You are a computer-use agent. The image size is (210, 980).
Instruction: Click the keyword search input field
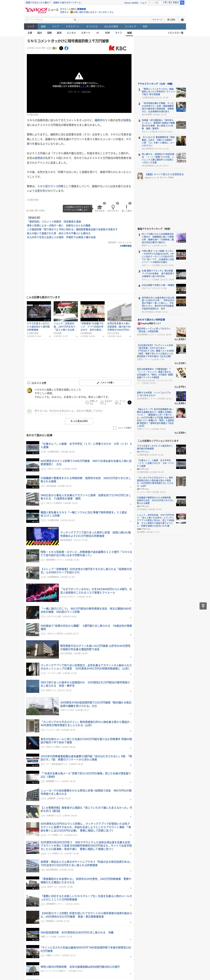49,20
